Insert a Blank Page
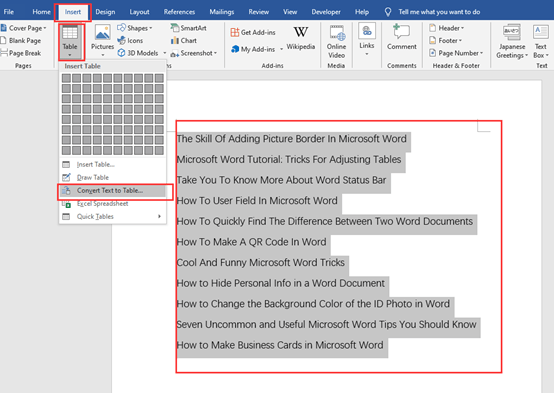 (x=21, y=41)
